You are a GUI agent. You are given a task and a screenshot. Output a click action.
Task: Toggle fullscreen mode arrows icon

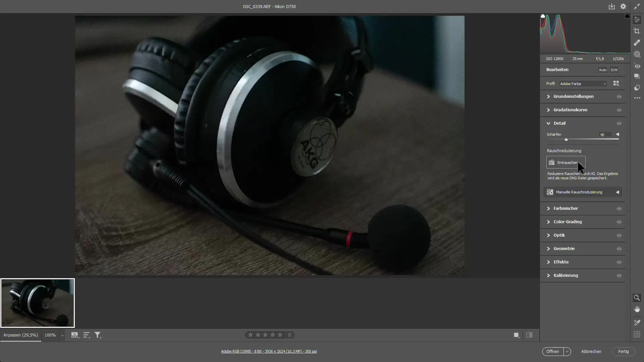(637, 6)
